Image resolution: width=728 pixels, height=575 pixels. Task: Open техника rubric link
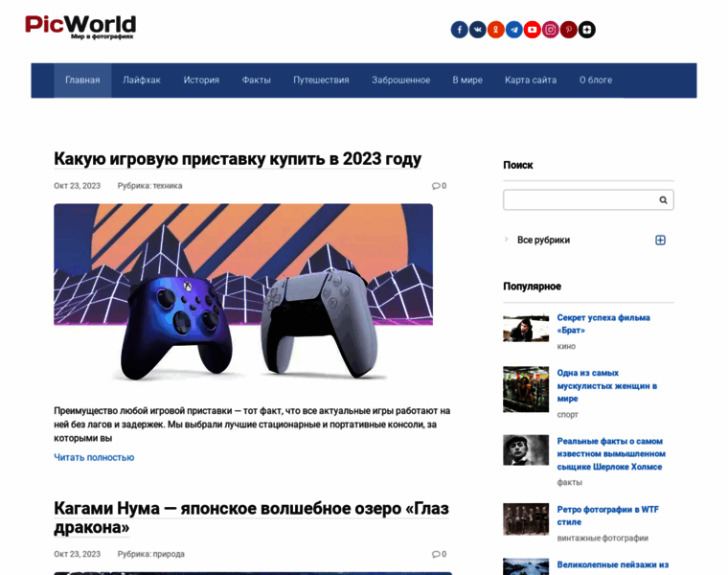click(x=168, y=186)
